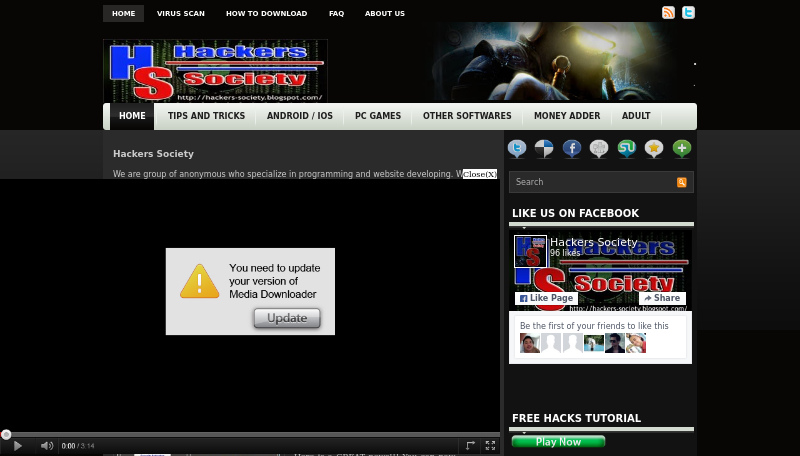Share via Digg icon in sidebar
Image resolution: width=800 pixels, height=456 pixels.
599,148
